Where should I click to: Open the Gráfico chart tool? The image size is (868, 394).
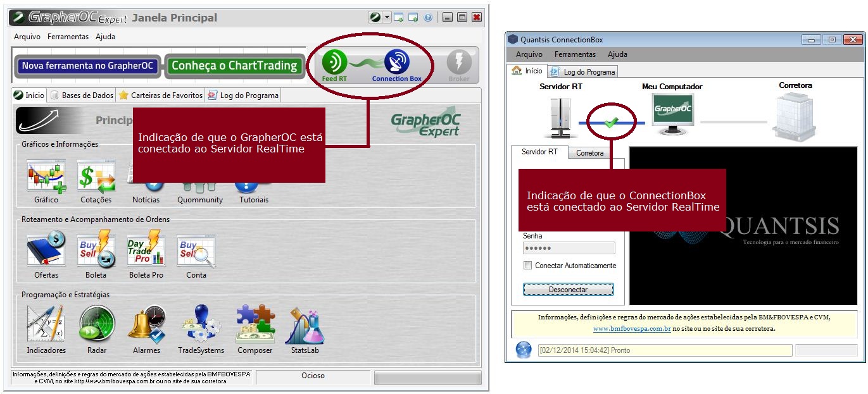point(46,182)
